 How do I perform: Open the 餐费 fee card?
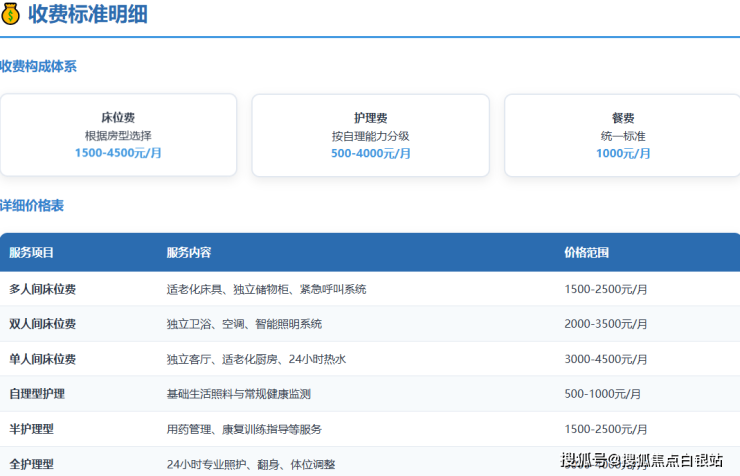(622, 134)
